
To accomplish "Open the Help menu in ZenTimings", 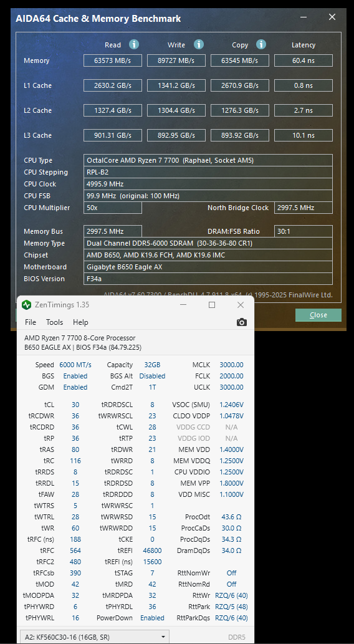I will tap(80, 322).
